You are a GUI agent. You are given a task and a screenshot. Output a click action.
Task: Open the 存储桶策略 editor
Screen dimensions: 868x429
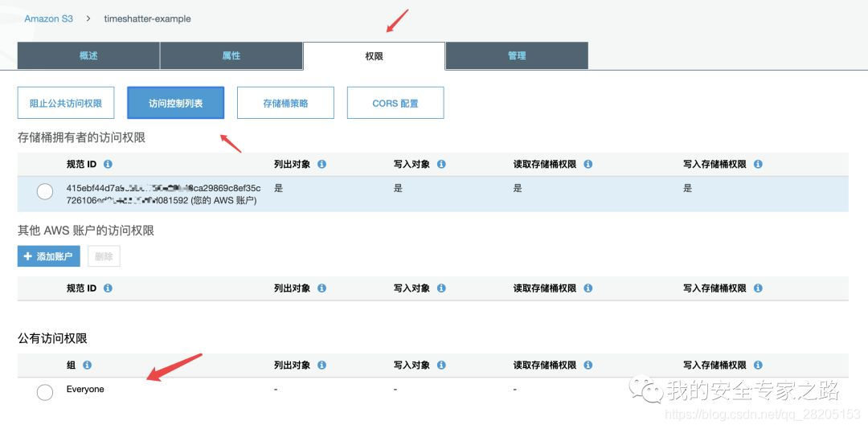[285, 103]
